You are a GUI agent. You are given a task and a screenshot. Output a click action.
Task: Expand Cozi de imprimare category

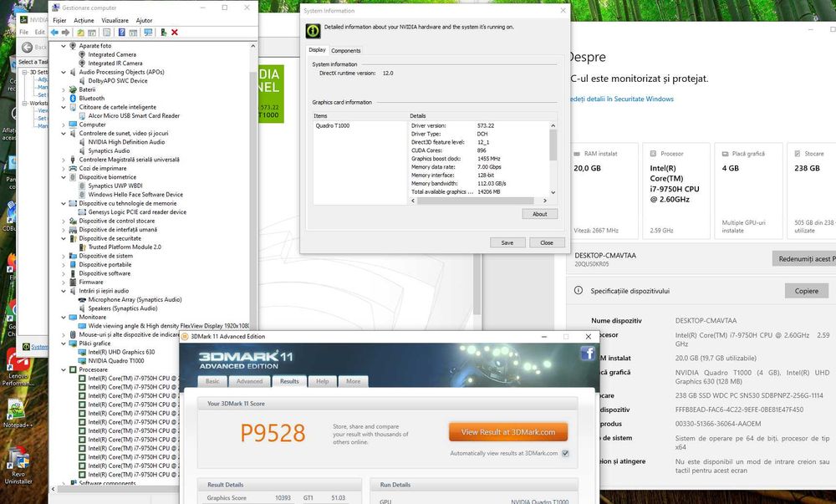pos(64,168)
